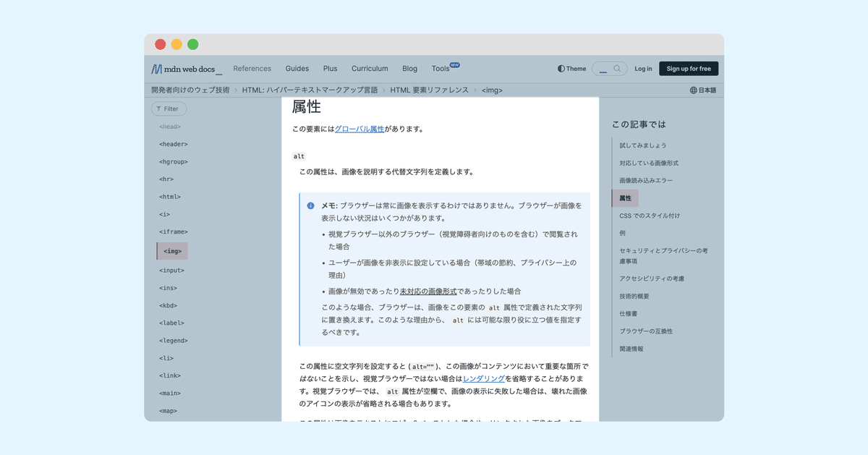Image resolution: width=868 pixels, height=455 pixels.
Task: Open the Curriculum section
Action: (x=370, y=68)
